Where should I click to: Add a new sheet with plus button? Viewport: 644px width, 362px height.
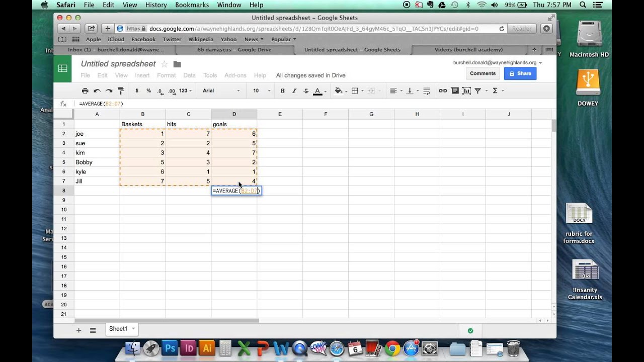(78, 330)
